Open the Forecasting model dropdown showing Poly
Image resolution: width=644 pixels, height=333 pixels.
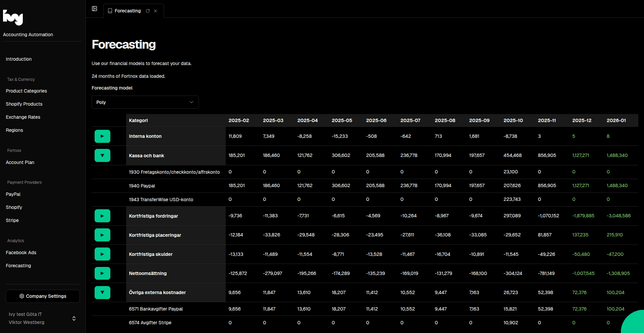tap(145, 102)
